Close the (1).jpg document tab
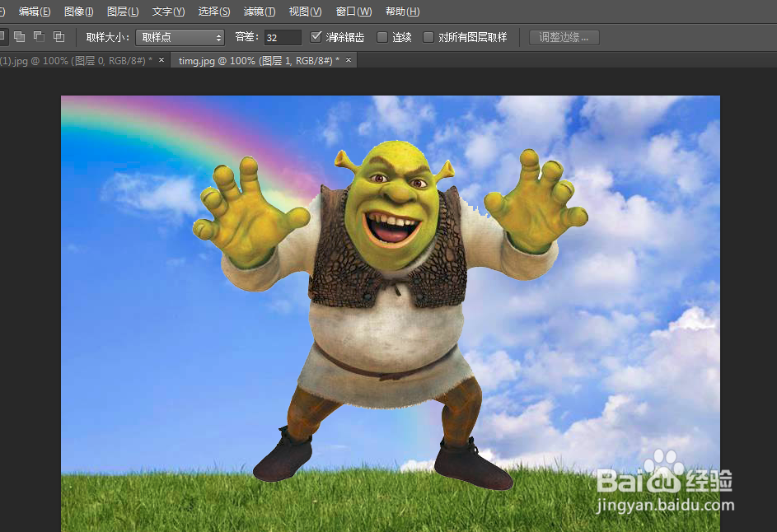The image size is (777, 532). click(161, 60)
